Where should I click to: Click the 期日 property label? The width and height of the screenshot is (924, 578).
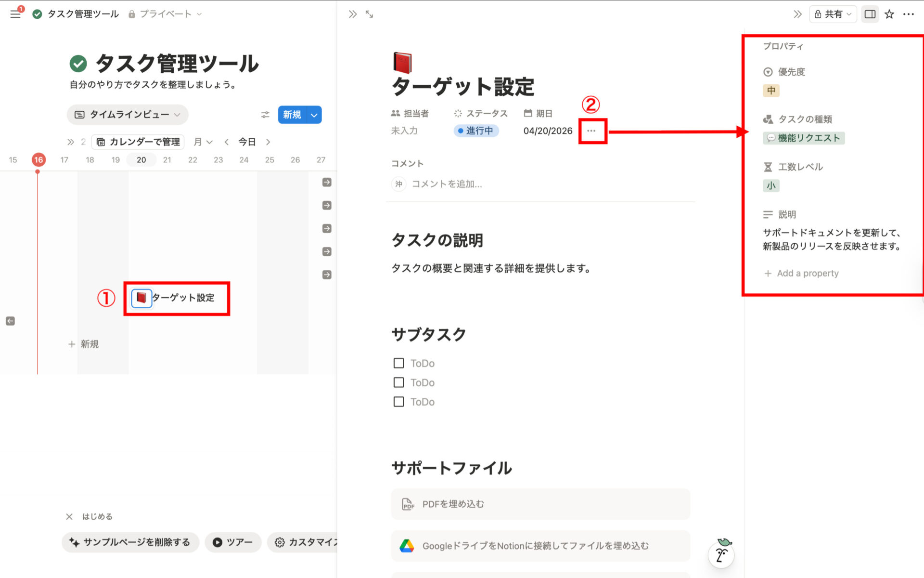point(538,114)
